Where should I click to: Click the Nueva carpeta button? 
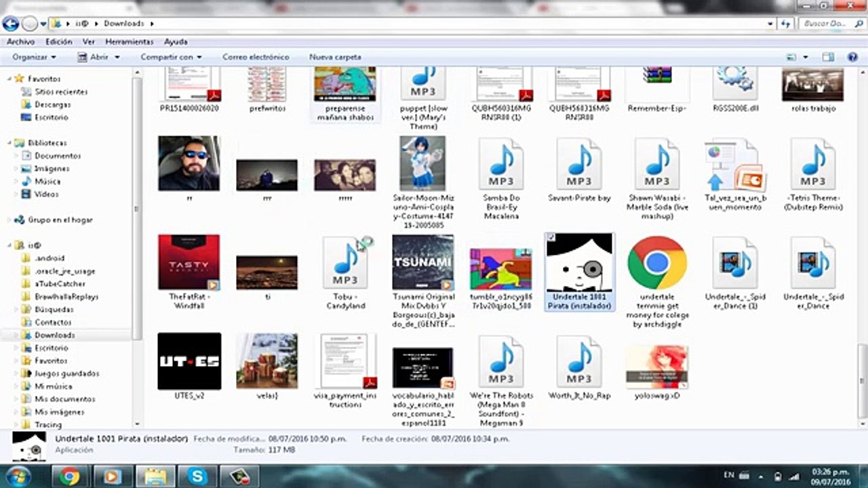pyautogui.click(x=335, y=58)
